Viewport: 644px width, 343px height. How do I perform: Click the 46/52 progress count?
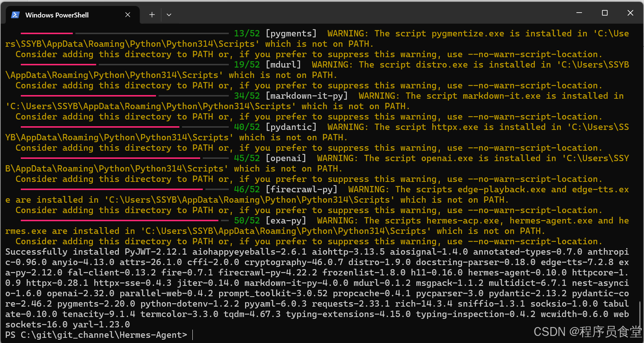[x=247, y=189]
